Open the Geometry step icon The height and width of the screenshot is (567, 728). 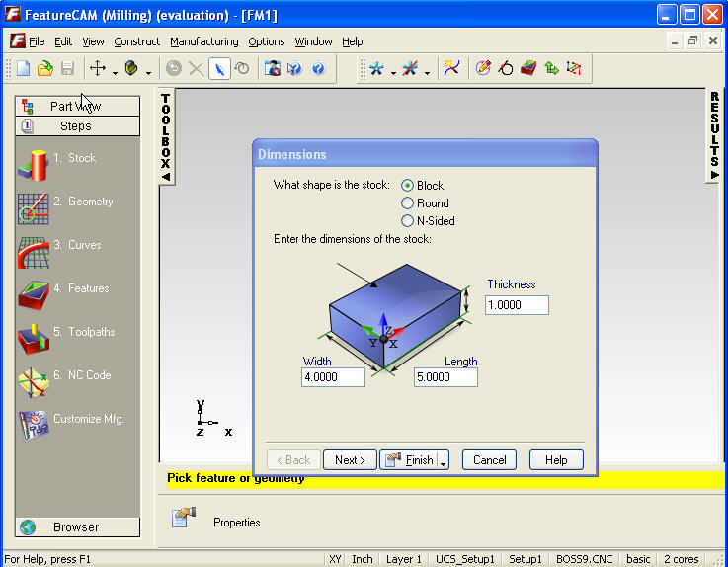tap(34, 206)
